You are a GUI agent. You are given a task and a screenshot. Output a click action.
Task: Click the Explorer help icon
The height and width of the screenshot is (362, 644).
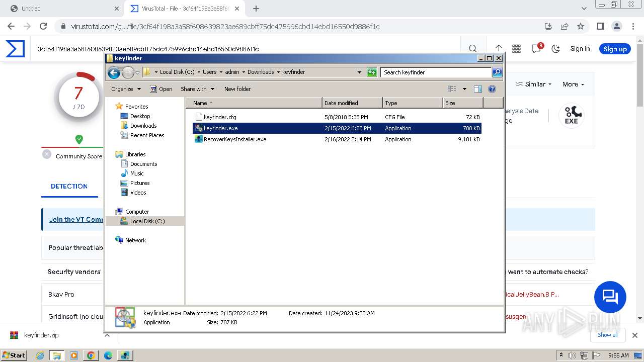click(492, 89)
